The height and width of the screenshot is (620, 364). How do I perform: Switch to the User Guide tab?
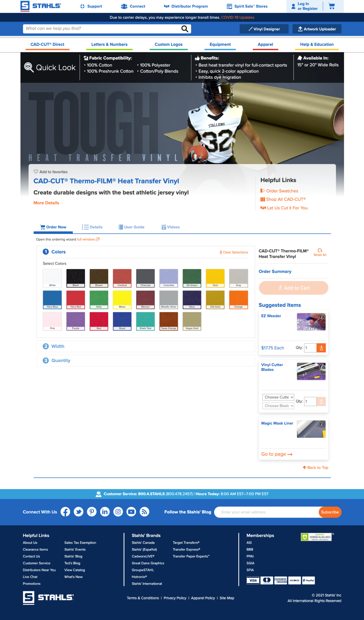131,227
